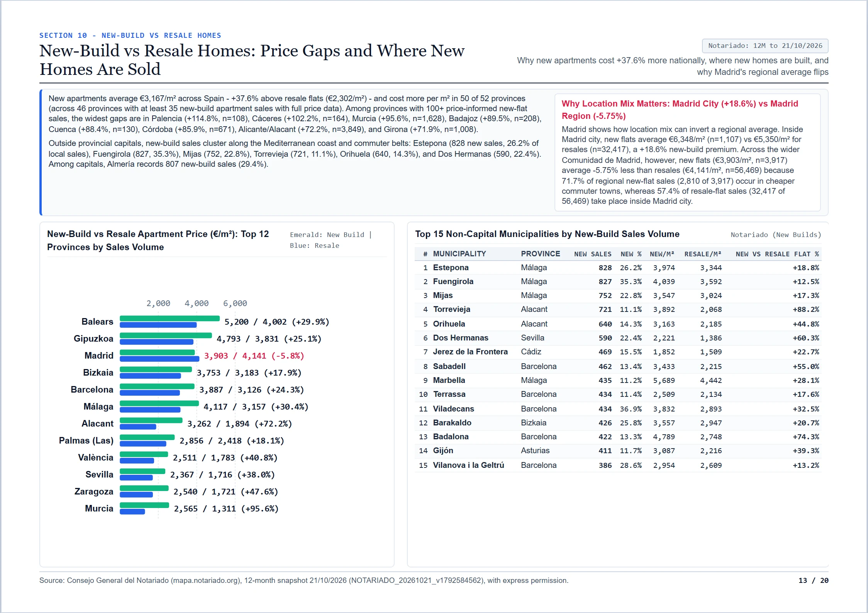Click the section 10 heading label
The height and width of the screenshot is (613, 868).
point(130,36)
